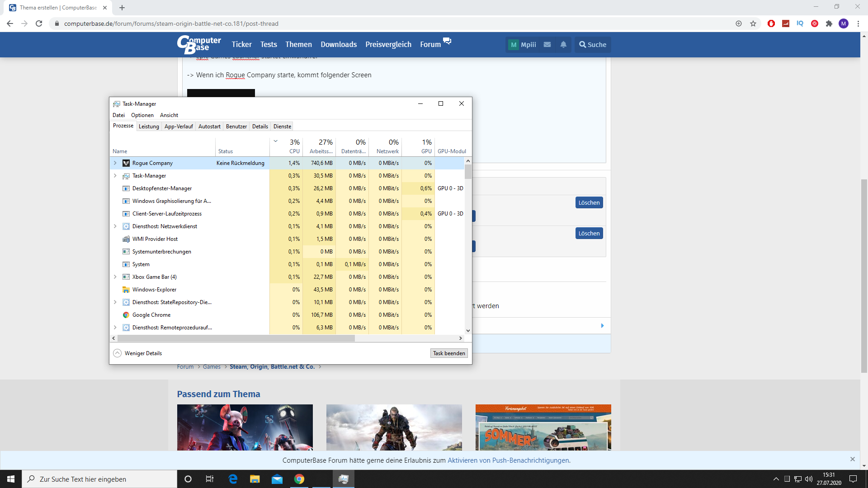Image resolution: width=868 pixels, height=488 pixels.
Task: Open the mail inbox icon in the forum header
Action: [547, 45]
